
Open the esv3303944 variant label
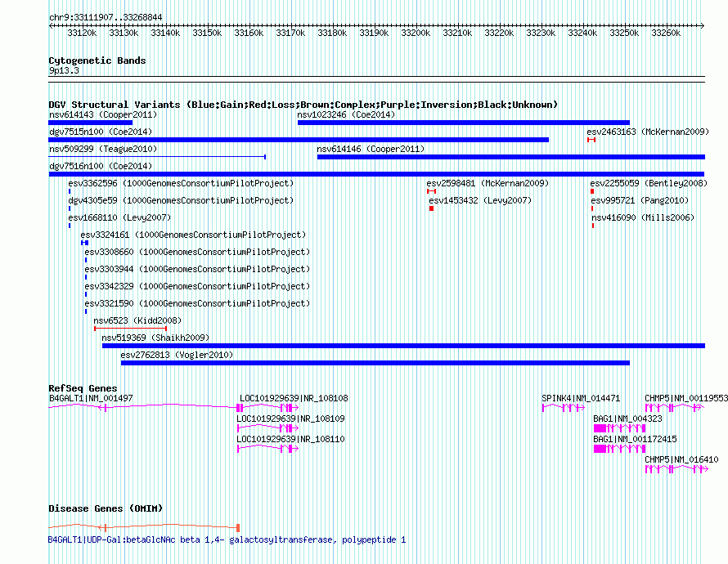(197, 269)
